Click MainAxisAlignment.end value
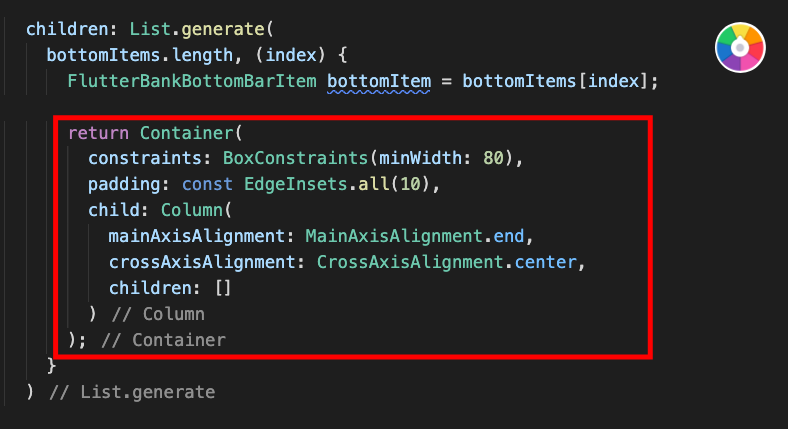 (x=415, y=236)
